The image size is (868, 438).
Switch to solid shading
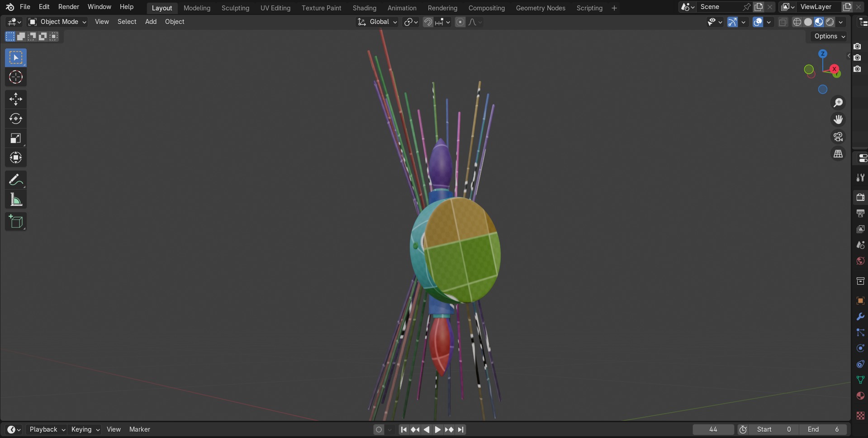[808, 22]
